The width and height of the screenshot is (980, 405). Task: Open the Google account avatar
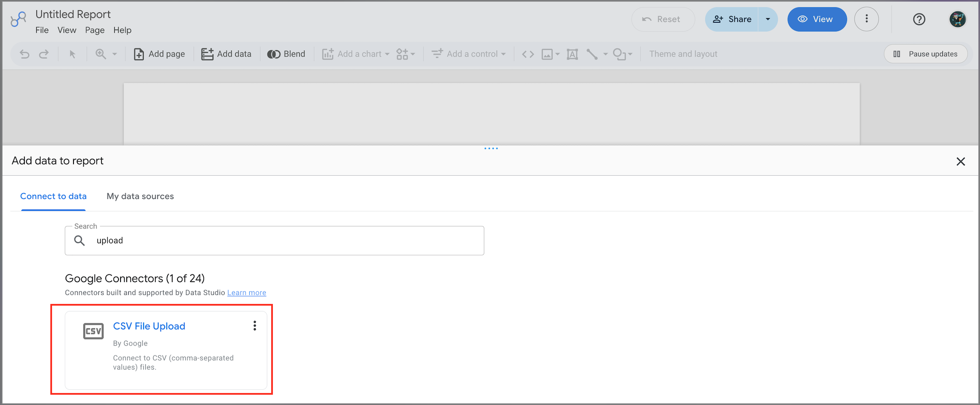pos(957,19)
